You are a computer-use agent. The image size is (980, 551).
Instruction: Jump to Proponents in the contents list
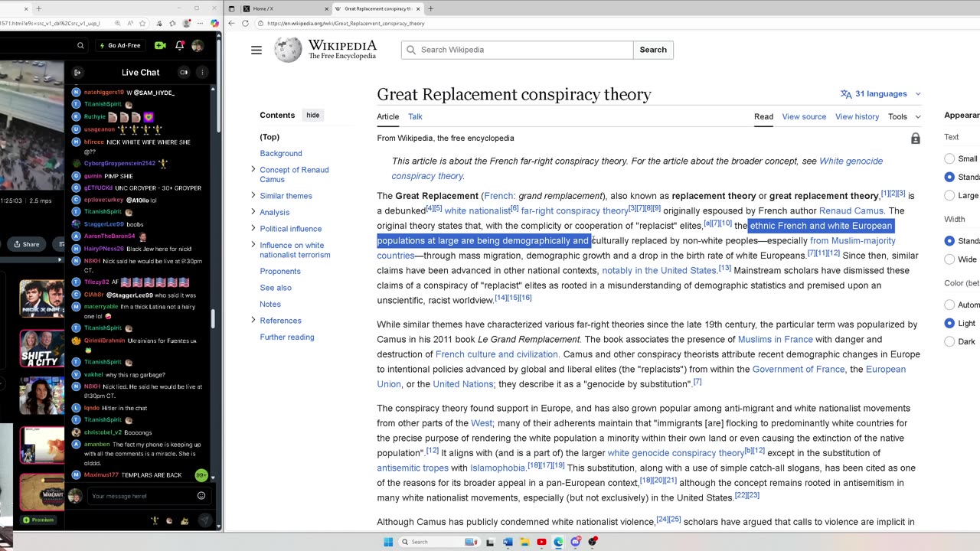pyautogui.click(x=280, y=271)
